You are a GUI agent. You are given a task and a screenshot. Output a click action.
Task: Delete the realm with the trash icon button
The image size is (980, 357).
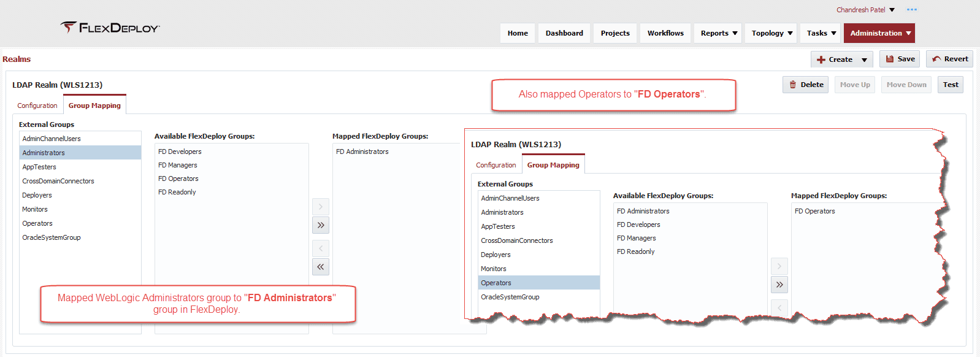(805, 85)
